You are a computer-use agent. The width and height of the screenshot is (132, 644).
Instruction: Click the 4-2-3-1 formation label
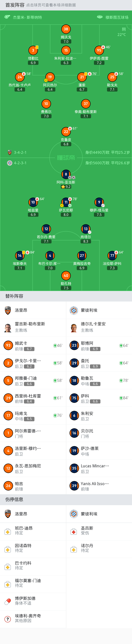(x=20, y=163)
